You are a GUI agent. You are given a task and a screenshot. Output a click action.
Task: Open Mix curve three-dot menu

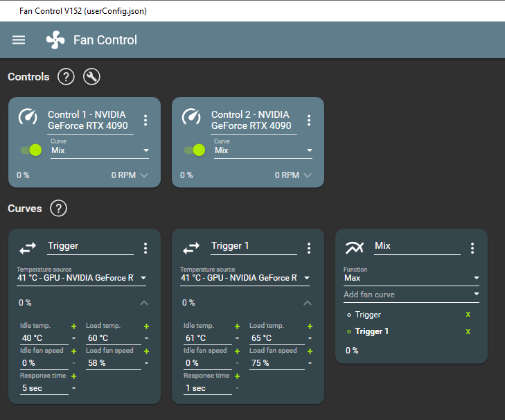click(472, 248)
